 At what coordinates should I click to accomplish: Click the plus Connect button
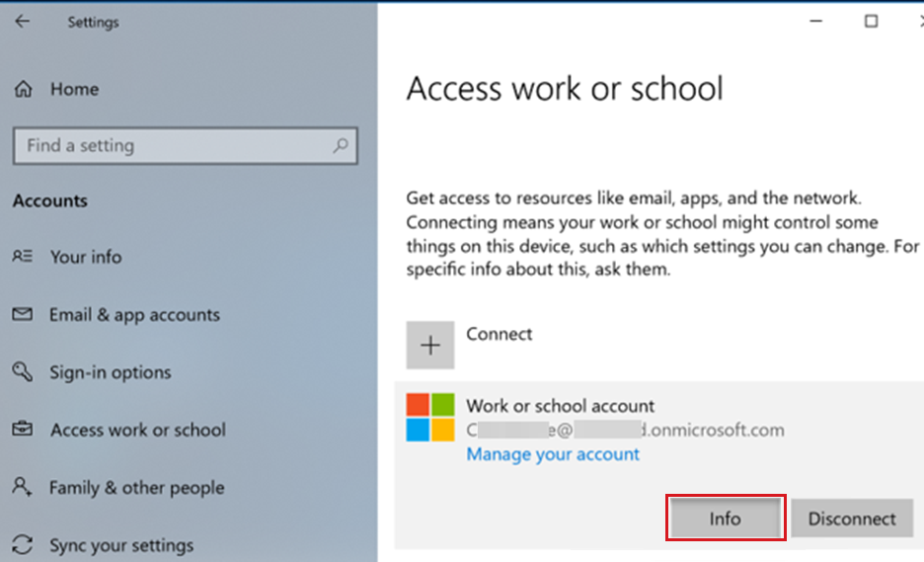[x=430, y=345]
